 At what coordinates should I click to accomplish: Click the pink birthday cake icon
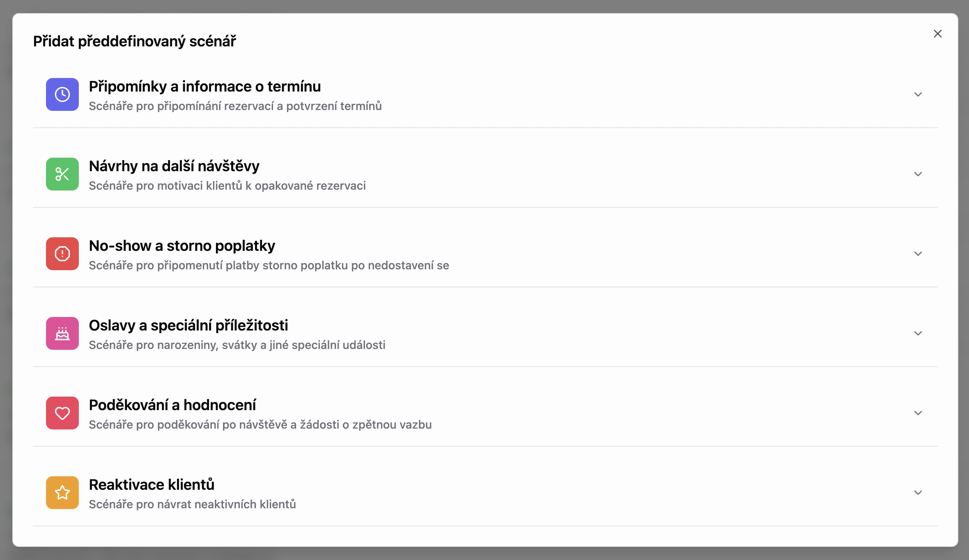(62, 333)
